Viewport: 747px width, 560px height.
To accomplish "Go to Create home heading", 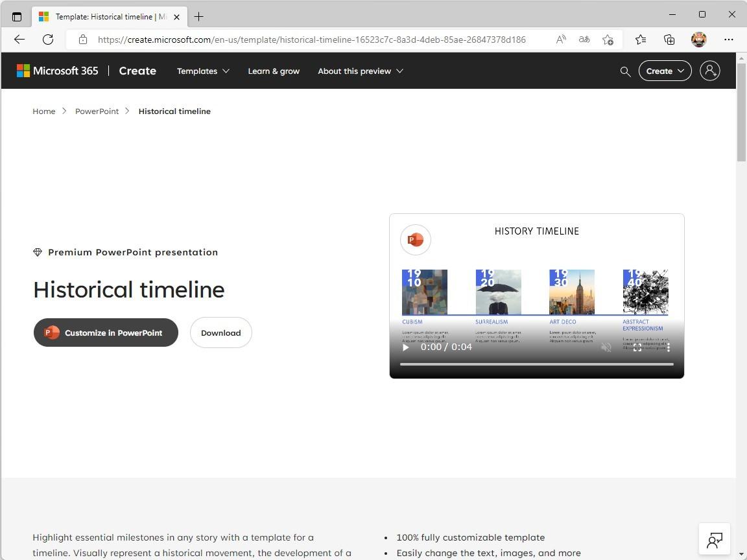I will pyautogui.click(x=137, y=71).
